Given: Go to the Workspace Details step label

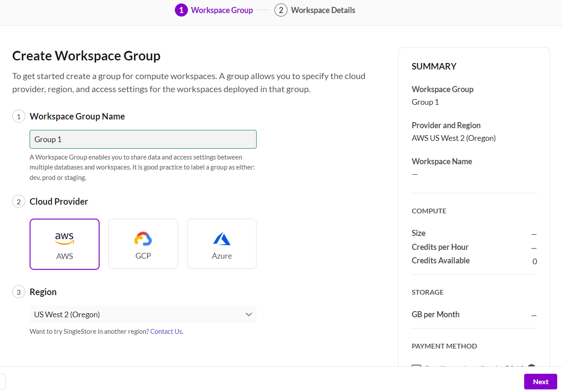Looking at the screenshot, I should (323, 10).
